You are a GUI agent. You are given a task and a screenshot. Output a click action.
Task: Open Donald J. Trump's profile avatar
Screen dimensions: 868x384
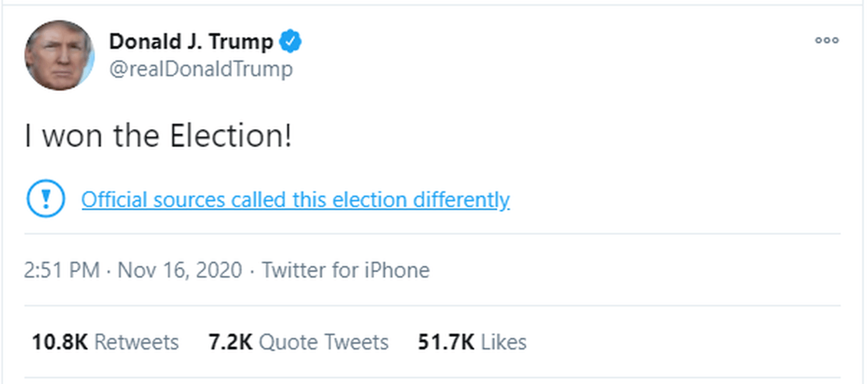[x=59, y=55]
